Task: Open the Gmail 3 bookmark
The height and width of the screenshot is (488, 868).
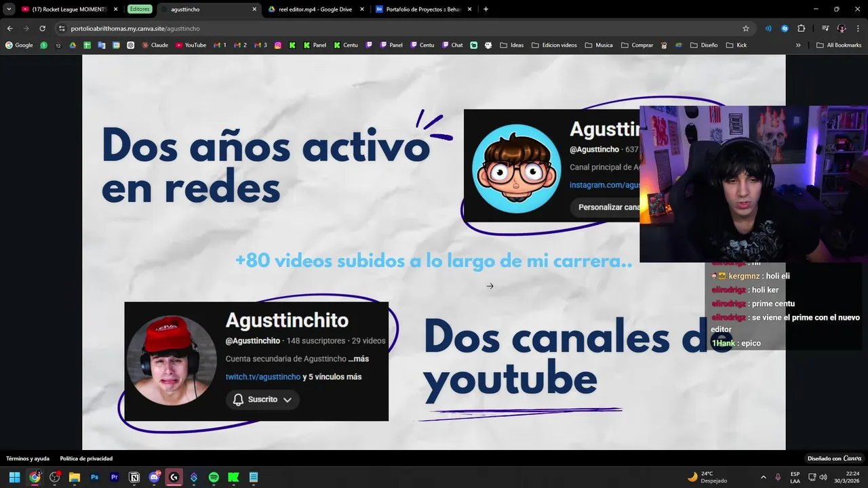Action: click(260, 45)
